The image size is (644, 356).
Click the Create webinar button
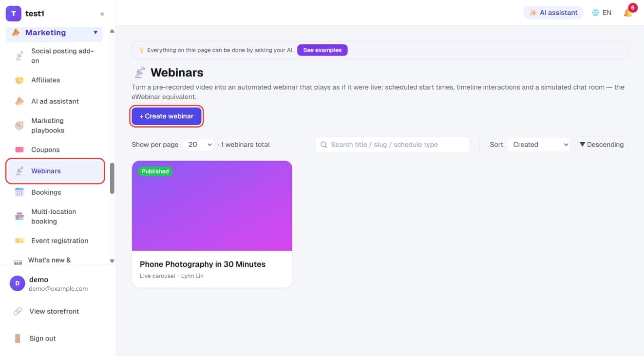(167, 116)
